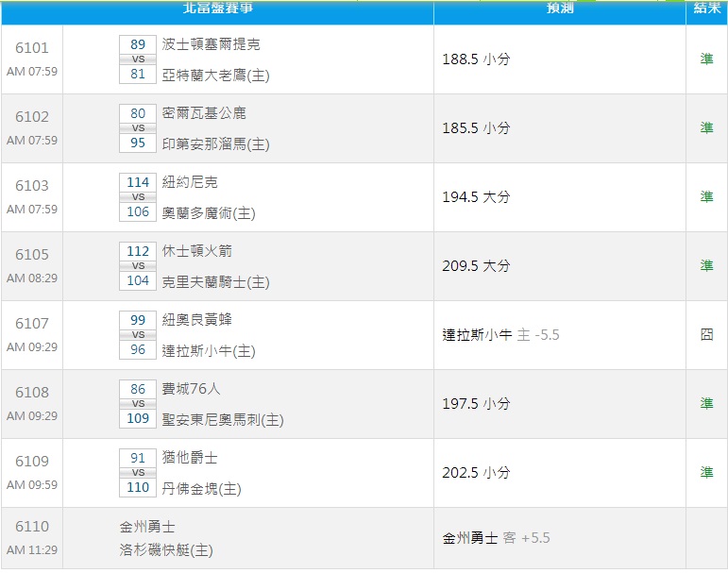
Task: Click the 準 result for game 6105
Action: tap(706, 265)
